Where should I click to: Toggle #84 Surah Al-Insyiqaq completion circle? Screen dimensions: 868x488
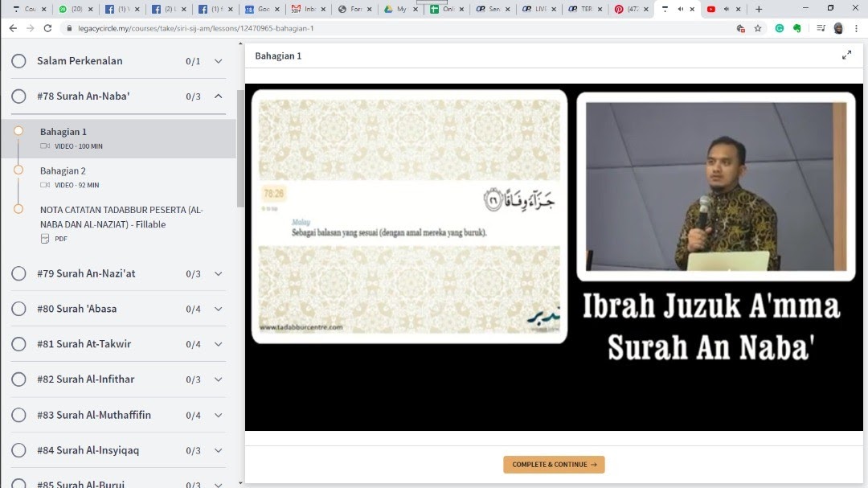coord(18,450)
